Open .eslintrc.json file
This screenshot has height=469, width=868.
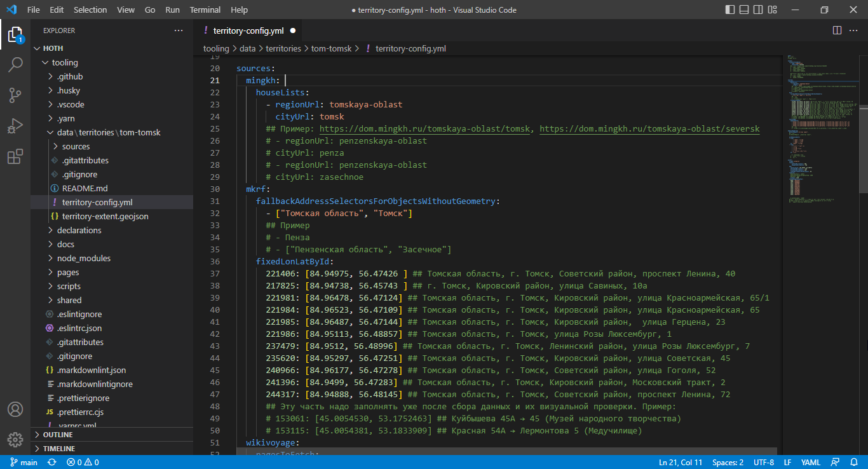(112, 328)
